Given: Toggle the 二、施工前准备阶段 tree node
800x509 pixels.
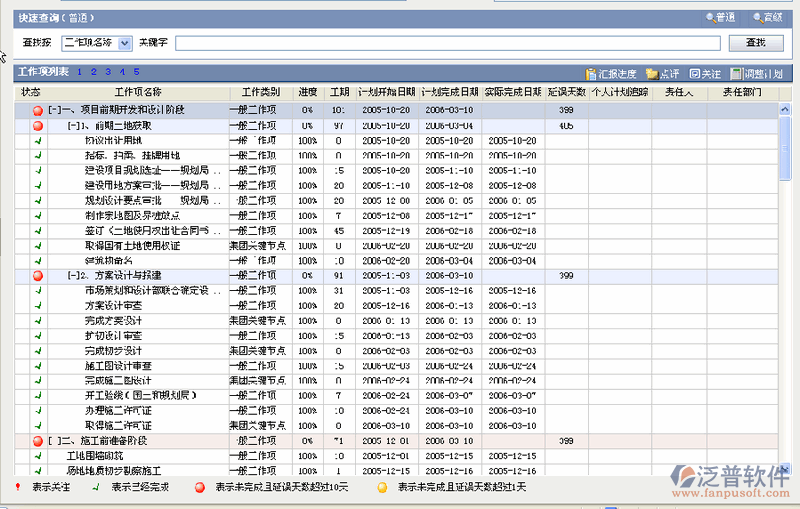Looking at the screenshot, I should [55, 440].
